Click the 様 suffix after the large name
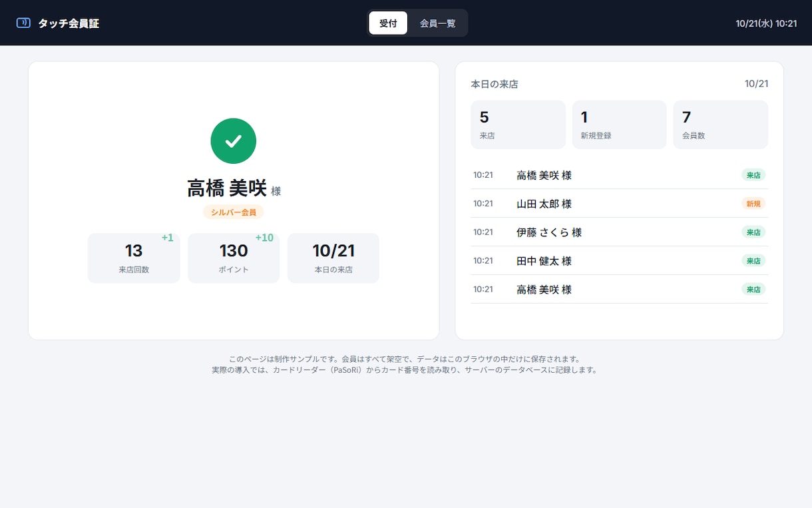The height and width of the screenshot is (508, 812). 276,192
